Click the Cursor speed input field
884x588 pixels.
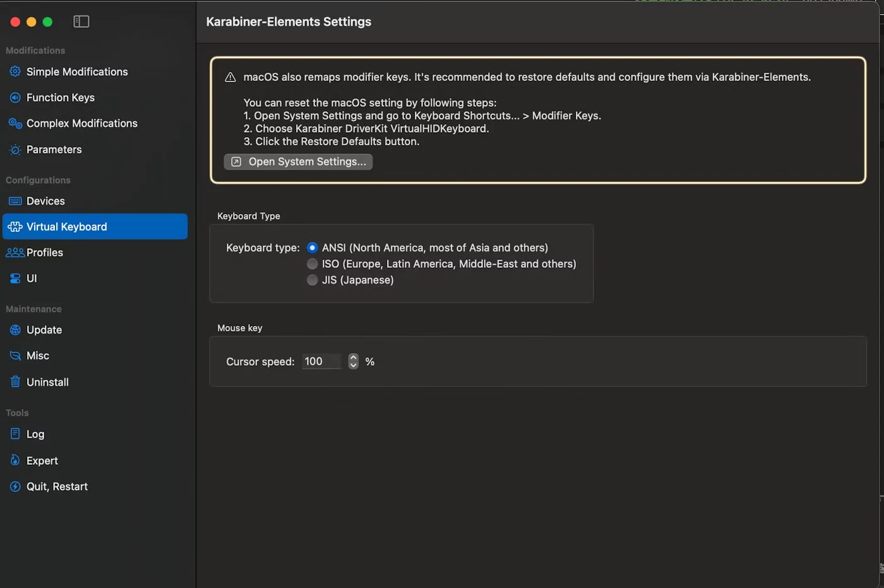[x=321, y=362]
